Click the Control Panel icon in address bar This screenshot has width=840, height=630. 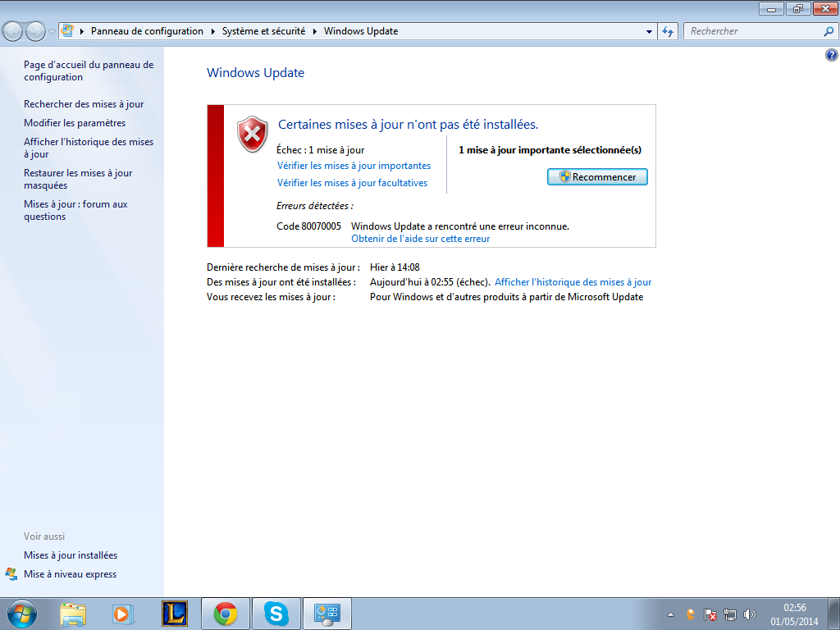coord(67,30)
